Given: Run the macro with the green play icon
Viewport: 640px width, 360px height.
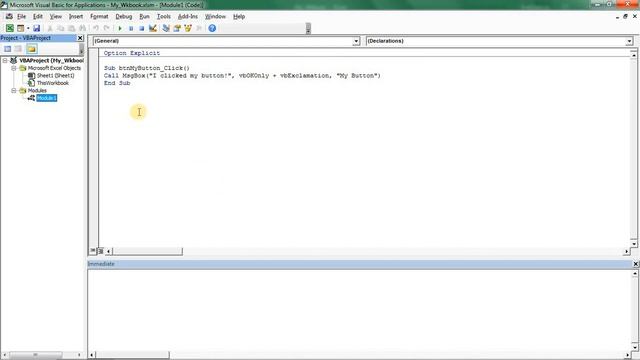Looking at the screenshot, I should [120, 28].
